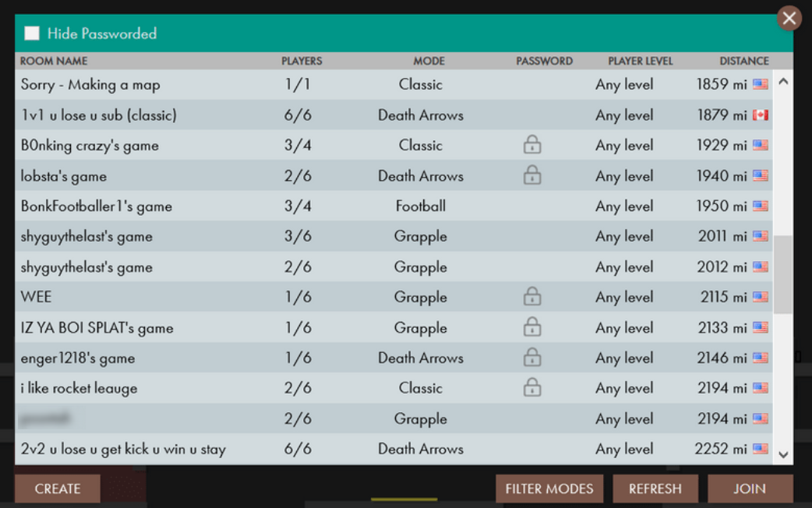The width and height of the screenshot is (812, 508).
Task: Click the padlock icon for enger1218's game
Action: [532, 358]
